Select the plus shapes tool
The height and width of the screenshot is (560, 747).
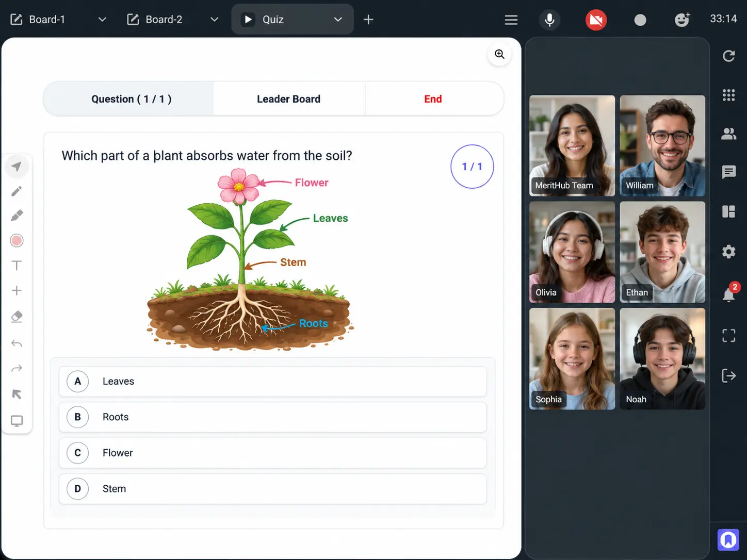tap(17, 290)
